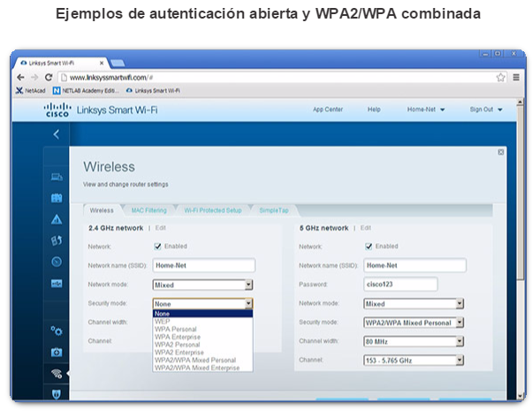
Task: Close the Wireless settings panel
Action: pos(500,152)
